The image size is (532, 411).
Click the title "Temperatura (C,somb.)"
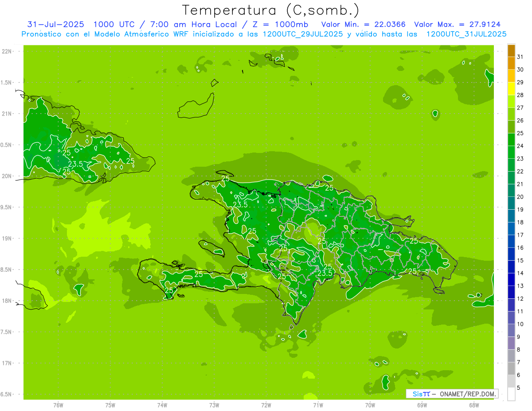(x=270, y=10)
